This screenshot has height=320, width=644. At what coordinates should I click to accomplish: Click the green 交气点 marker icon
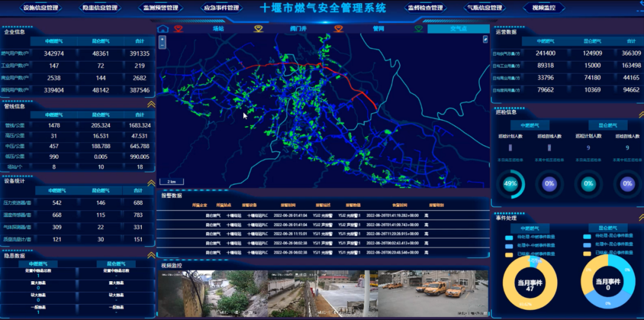pos(419,29)
